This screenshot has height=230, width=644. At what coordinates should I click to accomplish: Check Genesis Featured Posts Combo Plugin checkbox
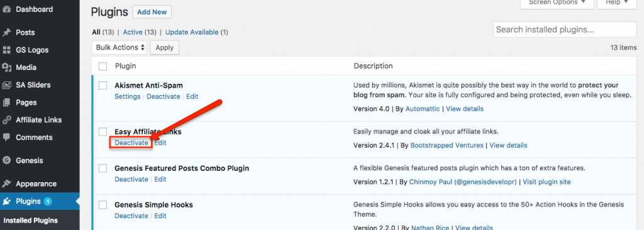click(x=103, y=168)
